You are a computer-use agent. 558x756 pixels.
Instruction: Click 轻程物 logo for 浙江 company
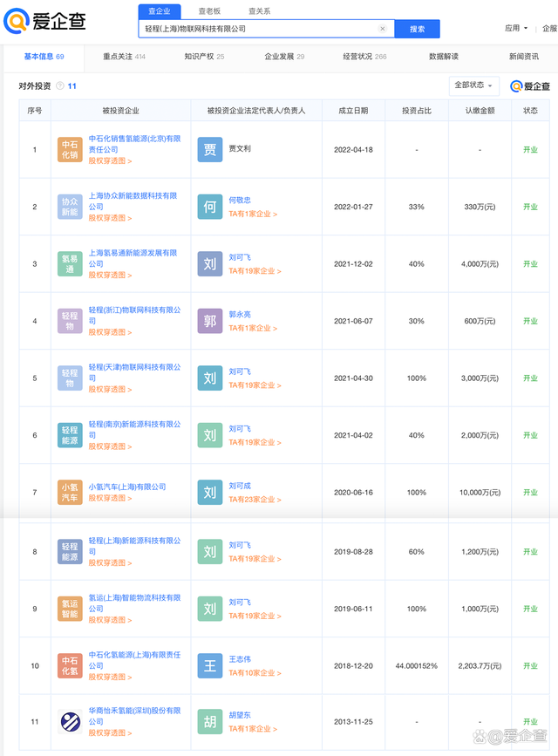coord(70,321)
